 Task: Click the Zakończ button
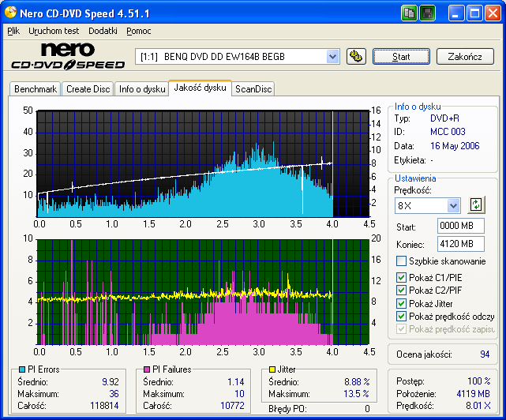tap(465, 57)
